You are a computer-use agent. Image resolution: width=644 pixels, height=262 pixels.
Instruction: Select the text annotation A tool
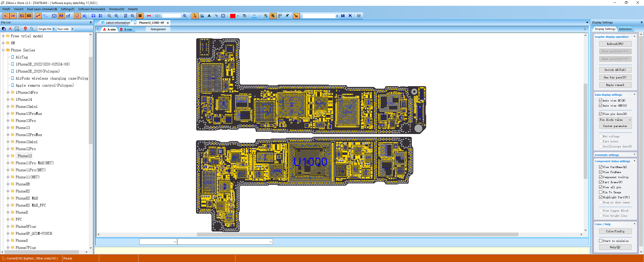point(209,16)
